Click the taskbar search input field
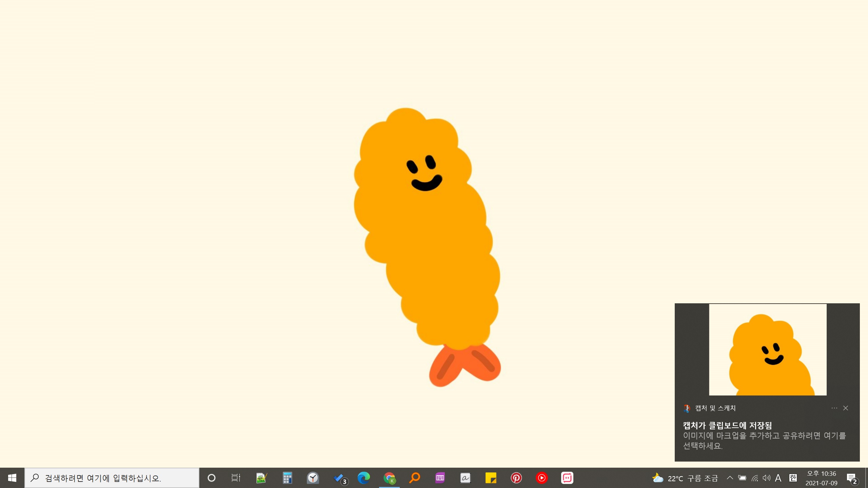This screenshot has height=488, width=868. pyautogui.click(x=112, y=478)
